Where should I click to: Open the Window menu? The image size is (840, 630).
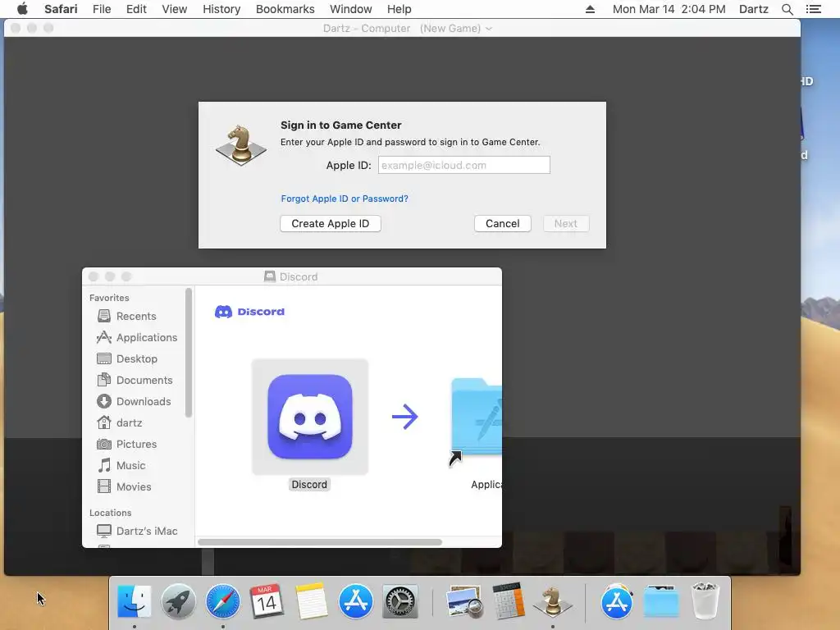point(351,9)
